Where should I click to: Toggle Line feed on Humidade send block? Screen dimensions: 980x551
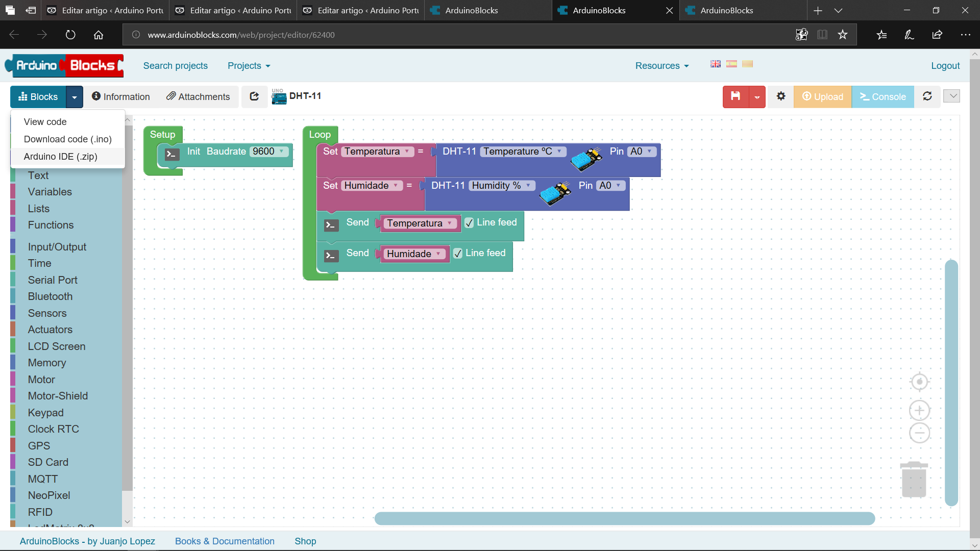coord(458,254)
